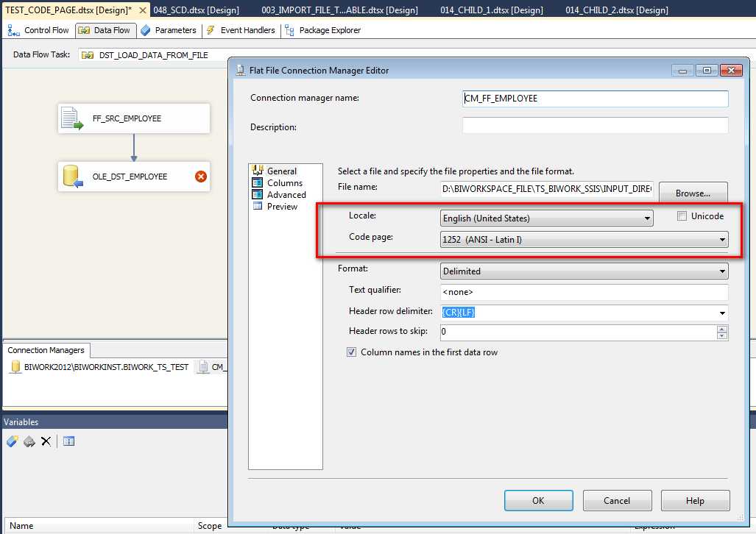
Task: Uncheck Column names in the first data row
Action: tap(351, 352)
